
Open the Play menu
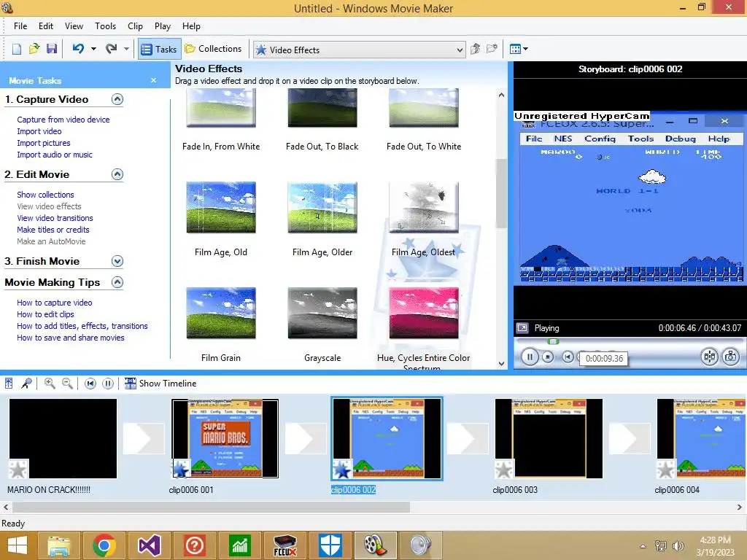163,26
